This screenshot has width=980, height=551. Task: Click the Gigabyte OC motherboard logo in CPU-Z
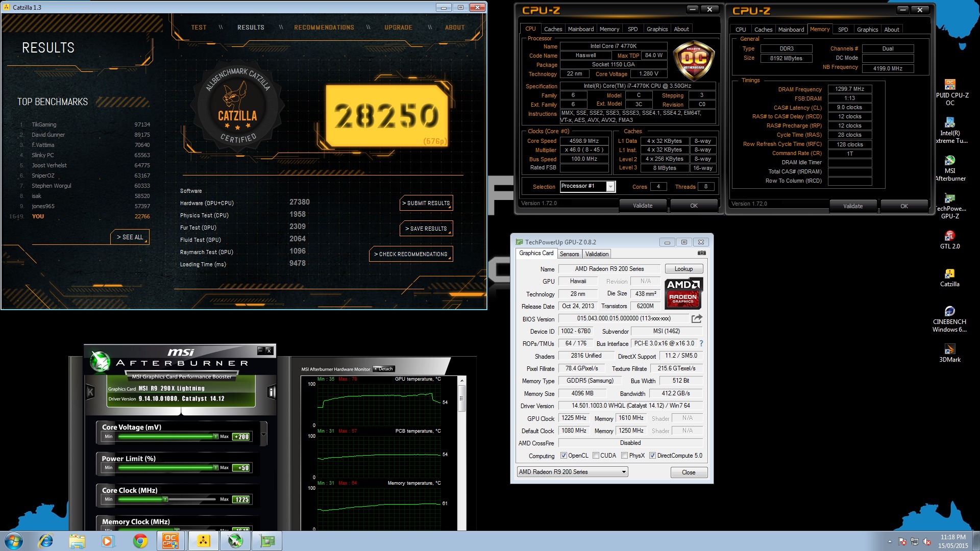(694, 61)
